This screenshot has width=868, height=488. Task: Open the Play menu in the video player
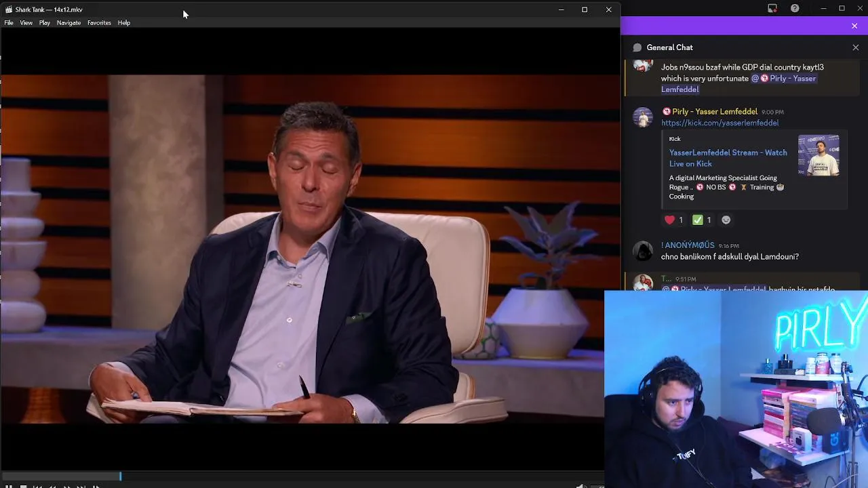coord(44,22)
